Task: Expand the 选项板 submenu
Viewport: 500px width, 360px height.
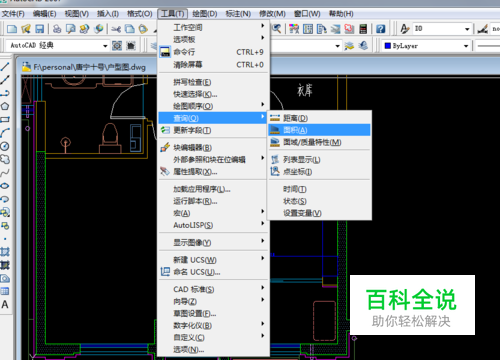Action: point(213,39)
